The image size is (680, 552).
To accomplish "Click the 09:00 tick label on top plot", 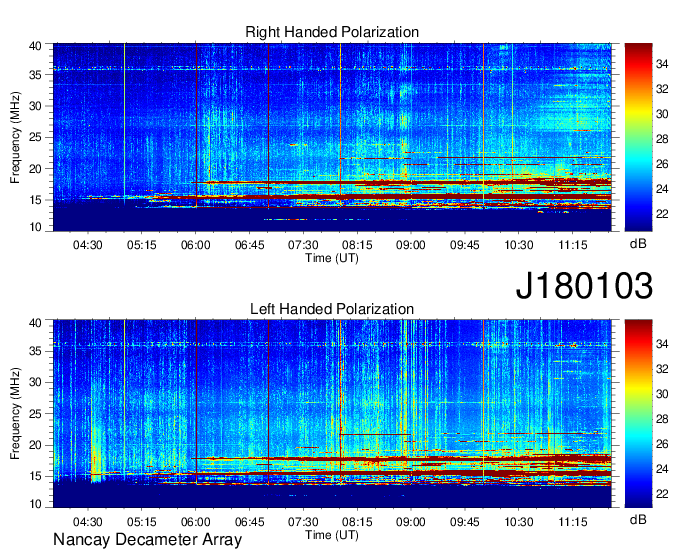I will pos(411,245).
